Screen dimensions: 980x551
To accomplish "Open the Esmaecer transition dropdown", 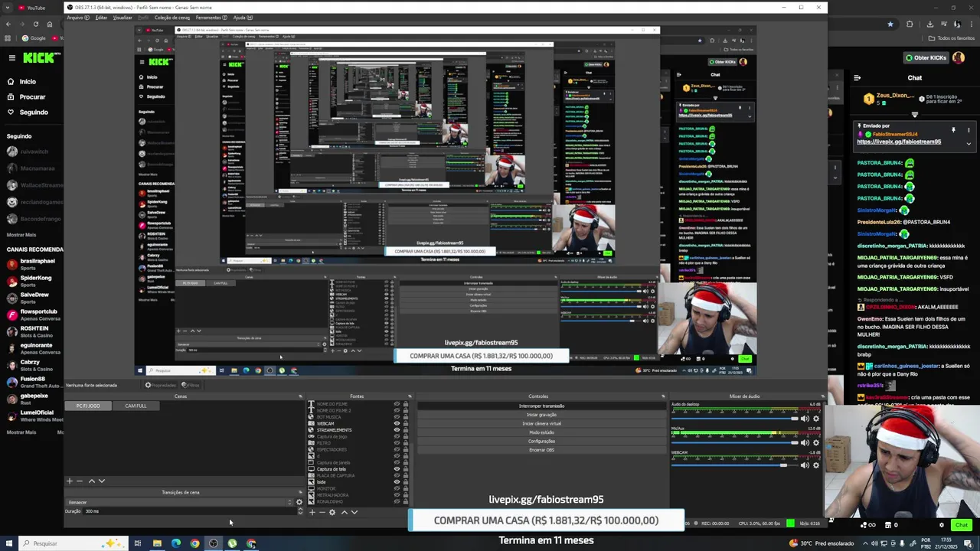I will point(179,502).
